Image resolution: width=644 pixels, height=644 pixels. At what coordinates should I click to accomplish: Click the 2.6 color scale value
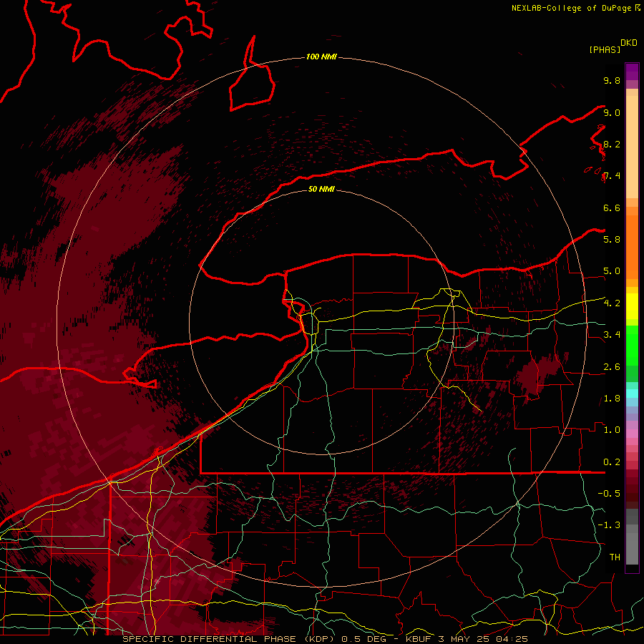coord(612,366)
